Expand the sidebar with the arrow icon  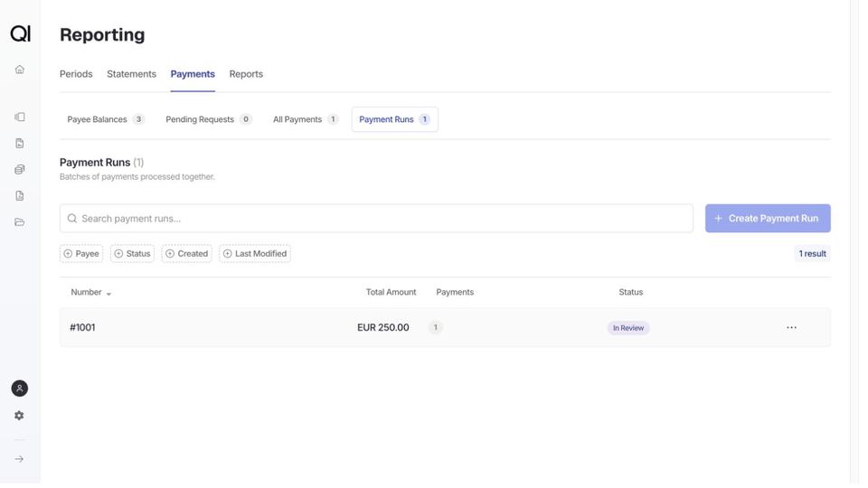click(19, 463)
